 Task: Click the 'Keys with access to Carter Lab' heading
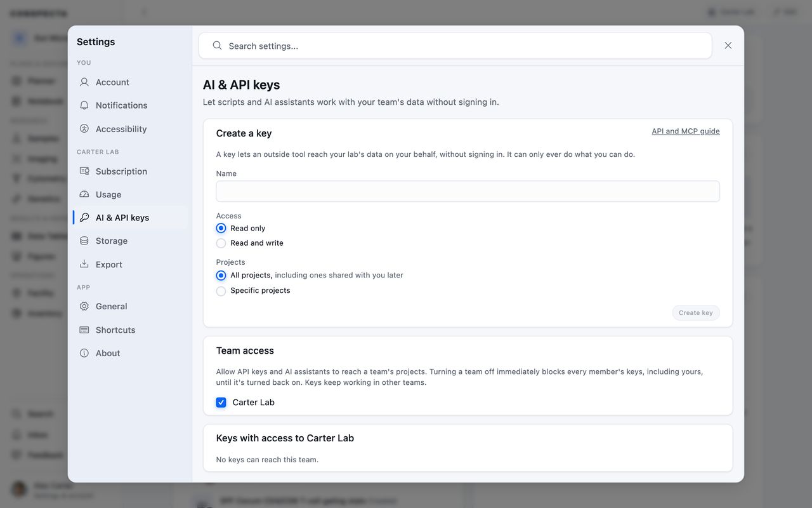[x=285, y=438]
